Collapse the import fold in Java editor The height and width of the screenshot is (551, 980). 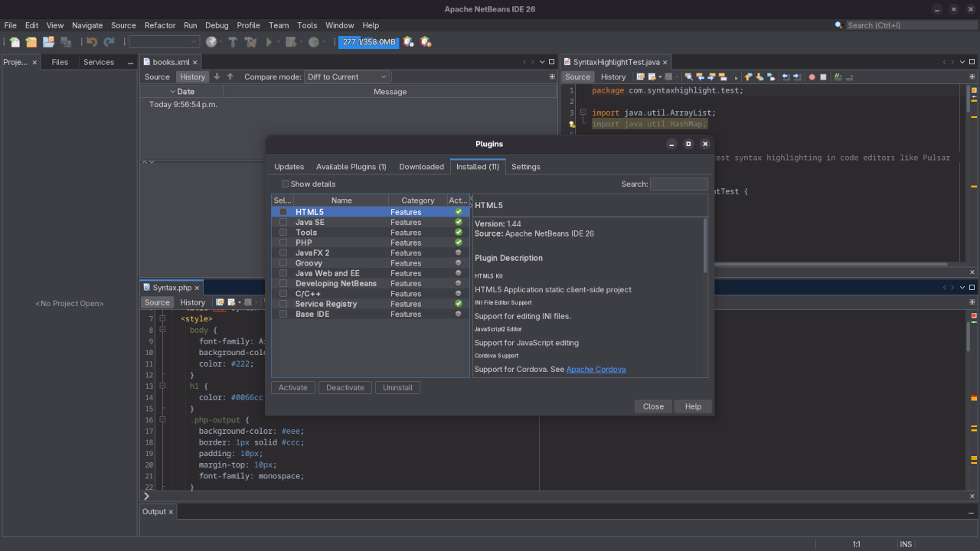click(x=583, y=112)
